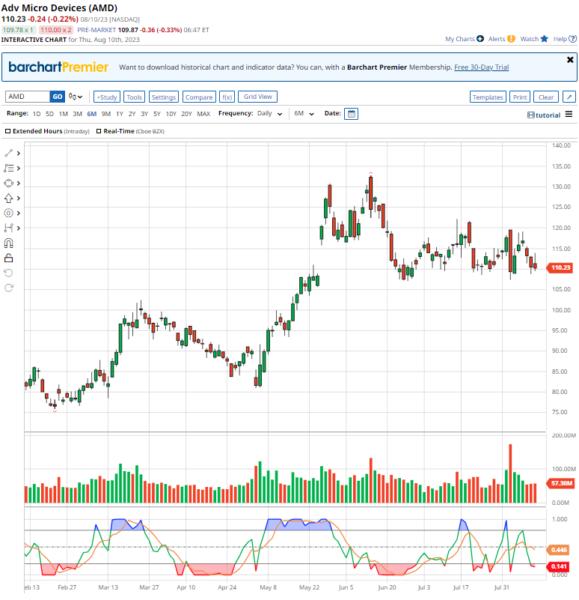Click the tallest red volume bar
The image size is (579, 600).
click(510, 473)
